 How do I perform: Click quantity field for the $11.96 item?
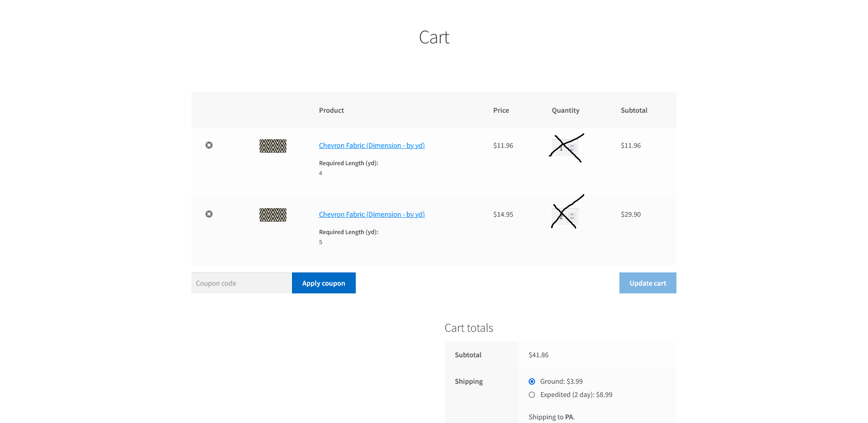(565, 148)
